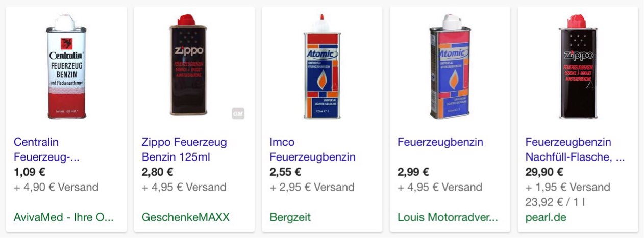The width and height of the screenshot is (644, 238).
Task: Open the Feuerzeugbenzin Nachfüll-Flasche link
Action: coord(575,149)
